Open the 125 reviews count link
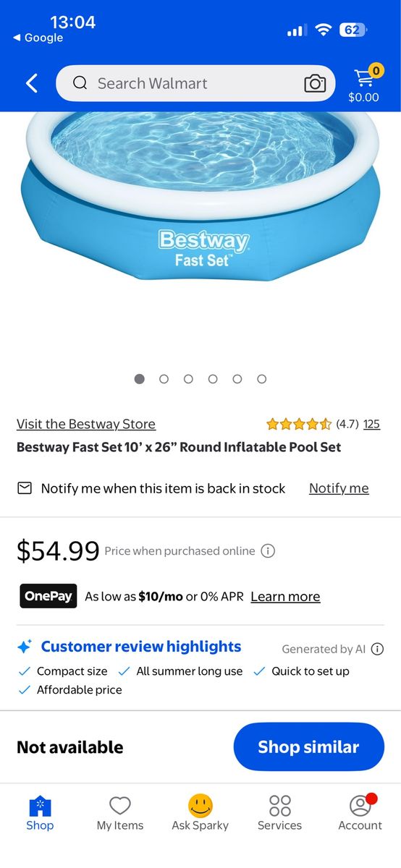 click(x=371, y=424)
